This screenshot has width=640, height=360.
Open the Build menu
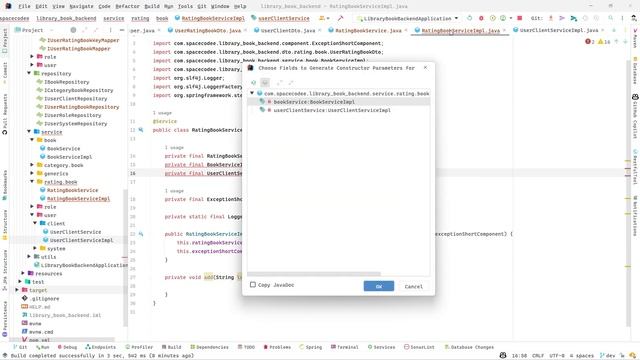point(152,6)
